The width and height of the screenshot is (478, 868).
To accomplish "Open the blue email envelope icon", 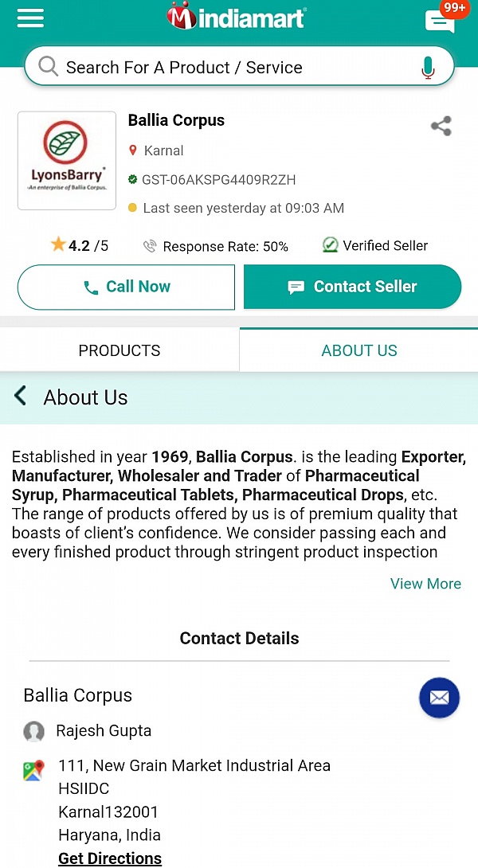I will (x=439, y=698).
